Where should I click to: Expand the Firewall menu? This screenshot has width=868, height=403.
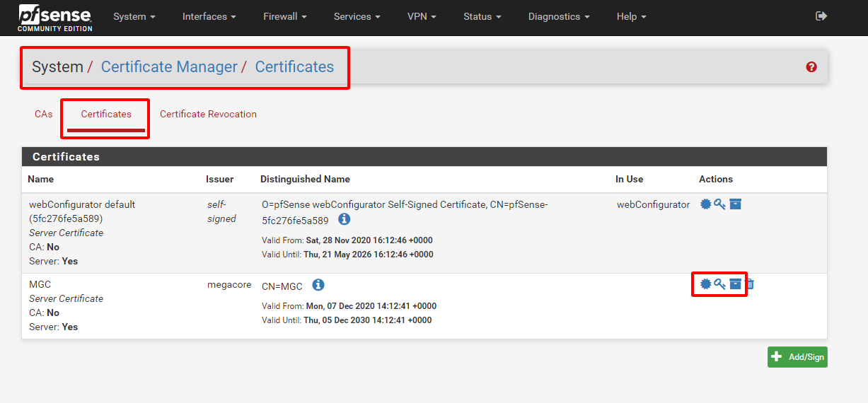click(x=285, y=16)
